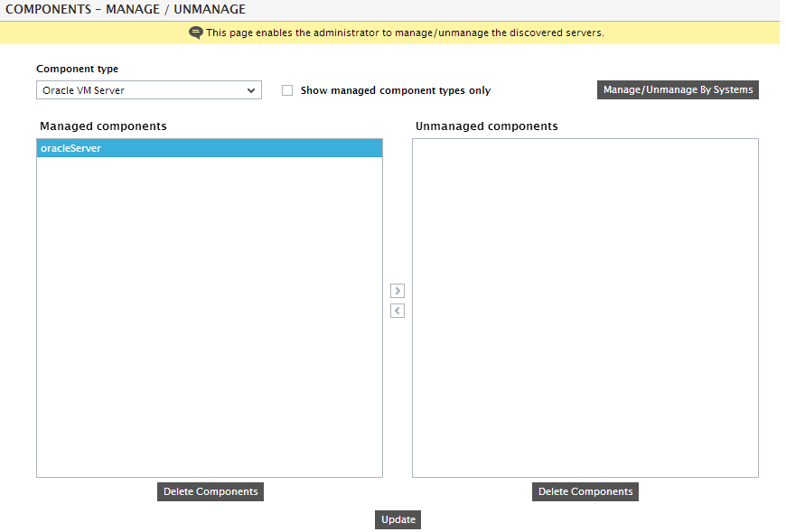Click Delete Components under Unmanaged components
The width and height of the screenshot is (786, 532).
(585, 491)
